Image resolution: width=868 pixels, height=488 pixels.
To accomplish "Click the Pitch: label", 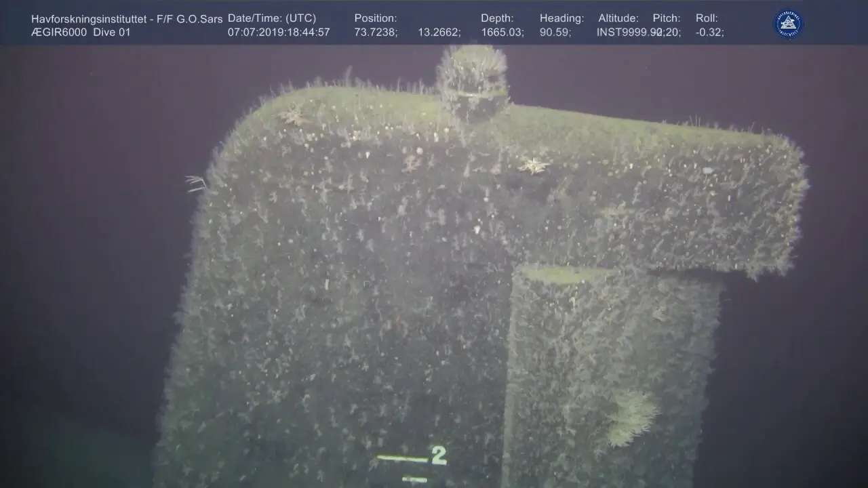I will coord(667,18).
